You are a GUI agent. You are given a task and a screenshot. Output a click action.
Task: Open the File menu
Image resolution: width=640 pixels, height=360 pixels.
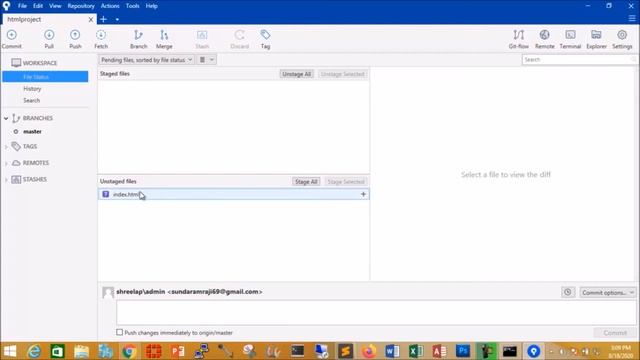click(x=22, y=6)
